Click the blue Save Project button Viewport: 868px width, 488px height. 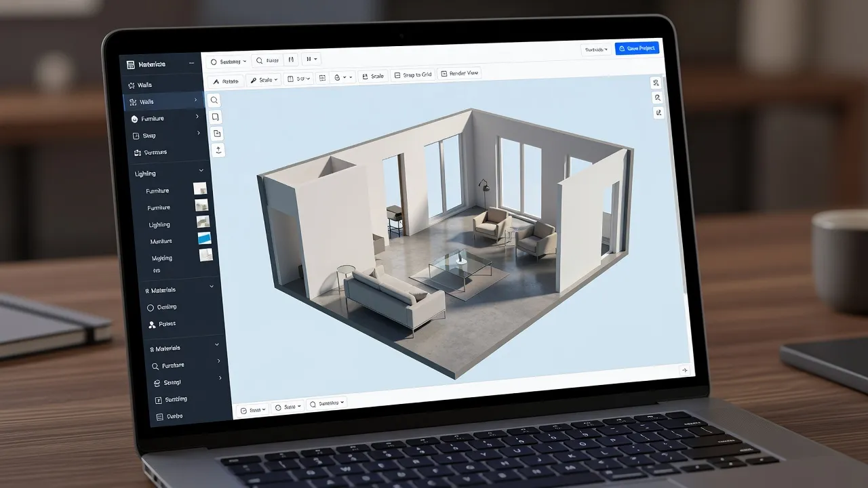coord(637,49)
